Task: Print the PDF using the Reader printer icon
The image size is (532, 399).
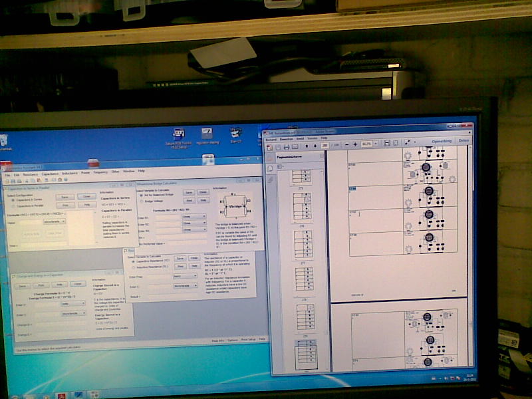Action: (x=287, y=147)
